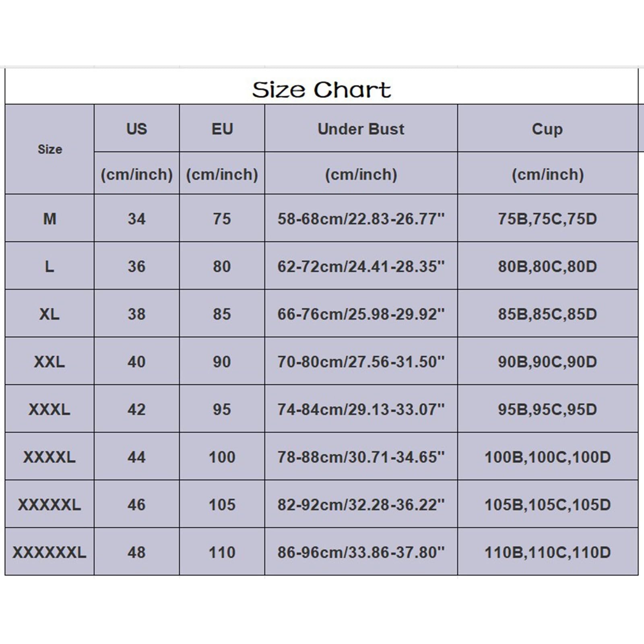
Task: Click the Cup column header
Action: click(547, 129)
